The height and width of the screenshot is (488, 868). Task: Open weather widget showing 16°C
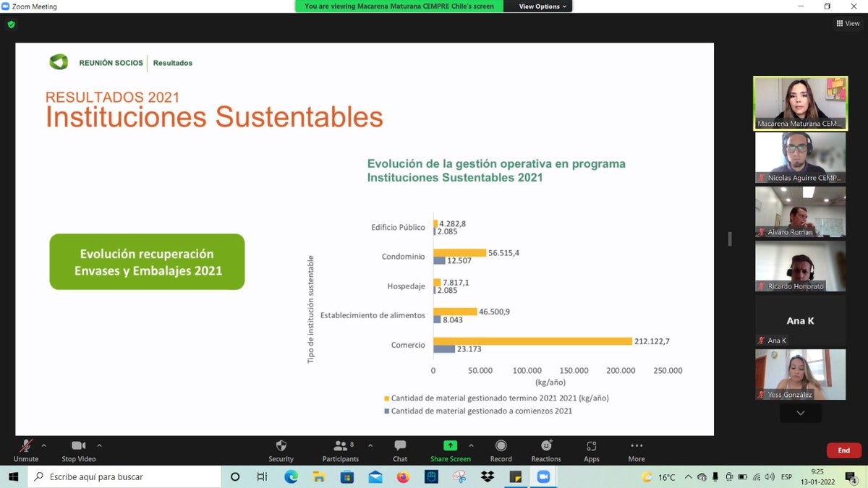coord(658,477)
